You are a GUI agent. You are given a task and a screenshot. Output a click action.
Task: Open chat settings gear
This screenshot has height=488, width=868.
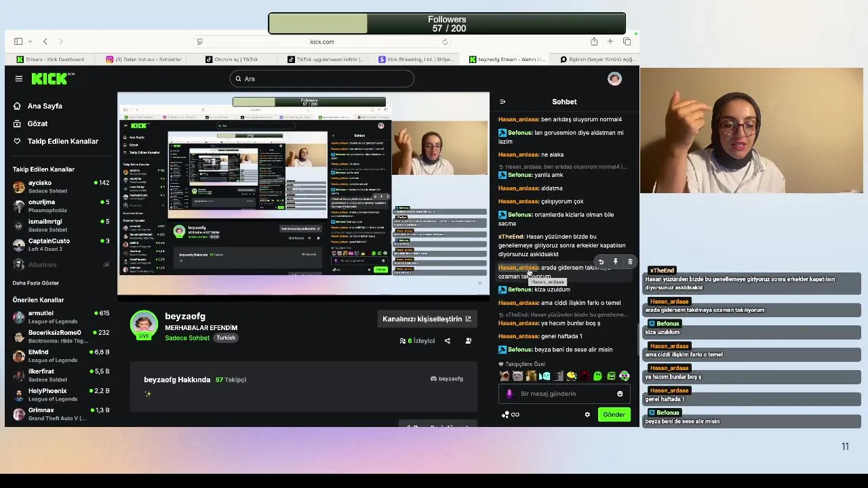coord(587,415)
